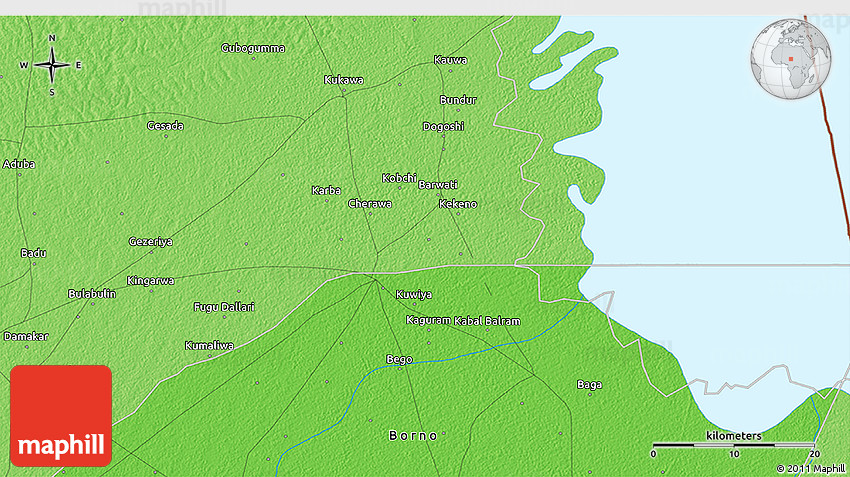Click the globe locator thumbnail
Screen dimensions: 850x477
click(791, 59)
